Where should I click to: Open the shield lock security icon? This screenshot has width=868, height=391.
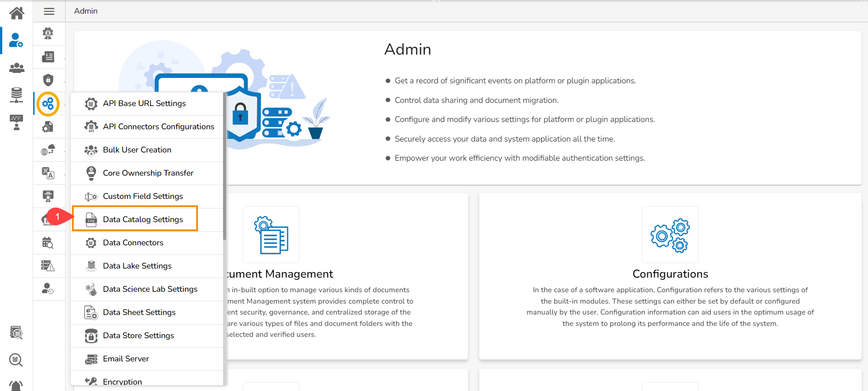48,80
